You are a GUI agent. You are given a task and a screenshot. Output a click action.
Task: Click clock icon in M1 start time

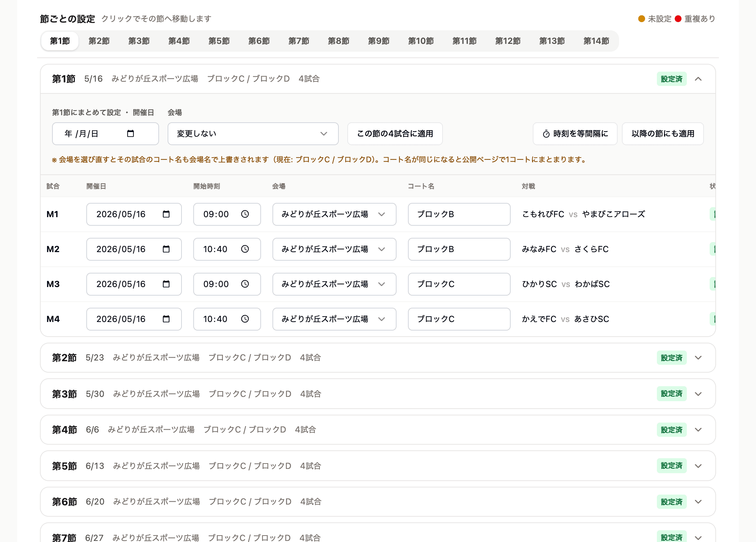(x=245, y=214)
